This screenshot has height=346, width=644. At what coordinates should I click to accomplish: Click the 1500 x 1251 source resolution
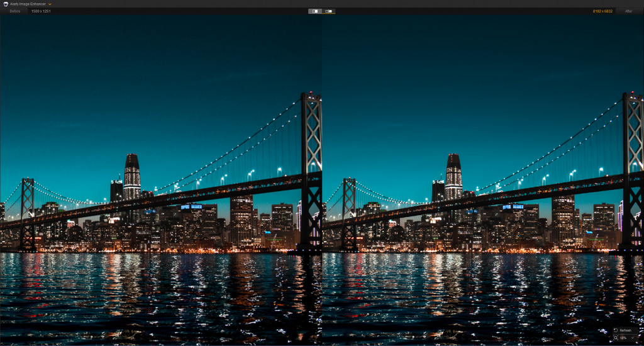(41, 11)
